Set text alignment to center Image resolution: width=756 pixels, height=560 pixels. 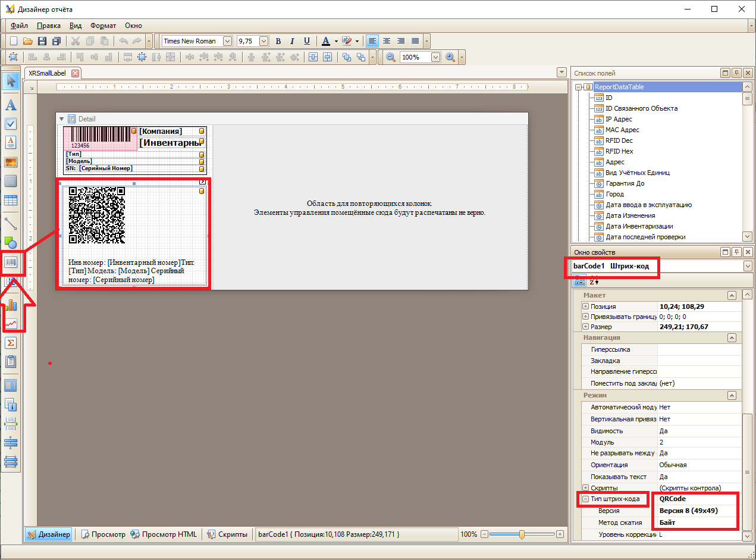tap(387, 41)
